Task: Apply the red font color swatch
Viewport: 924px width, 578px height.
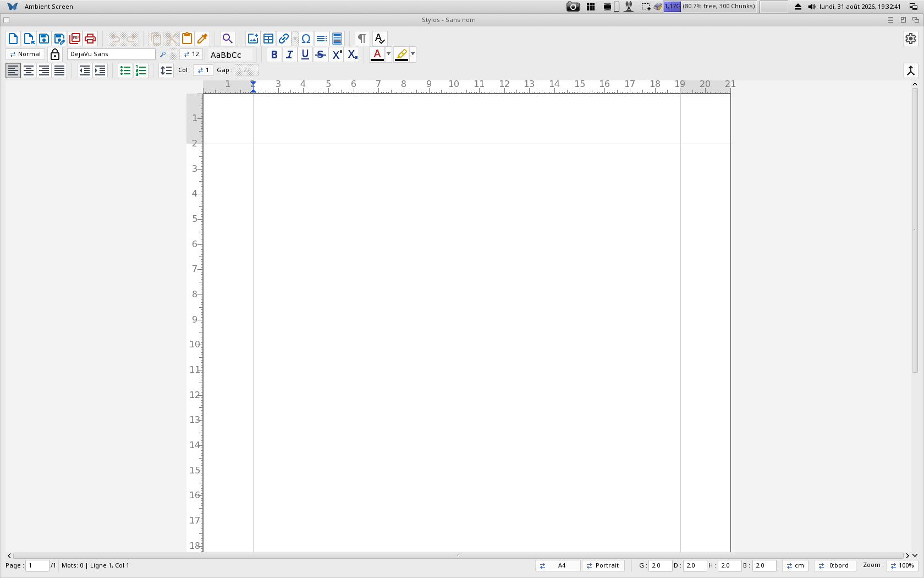Action: [377, 54]
